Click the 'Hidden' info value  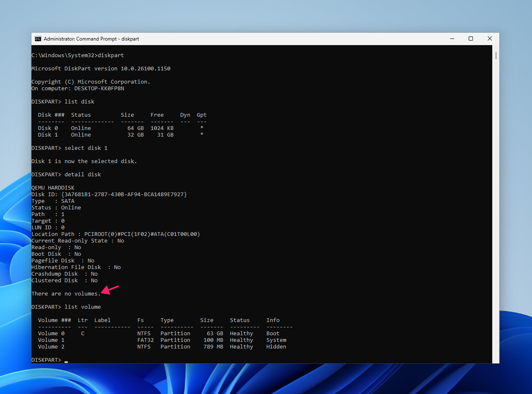(276, 346)
